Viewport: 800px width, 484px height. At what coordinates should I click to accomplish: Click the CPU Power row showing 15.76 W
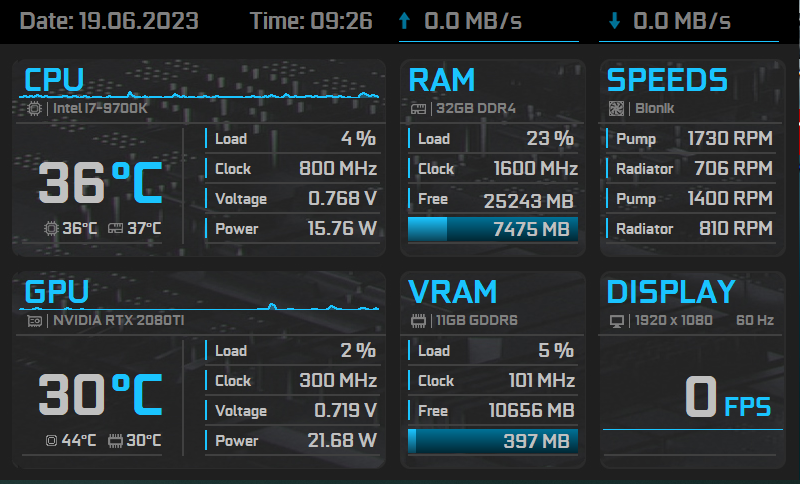(x=292, y=229)
